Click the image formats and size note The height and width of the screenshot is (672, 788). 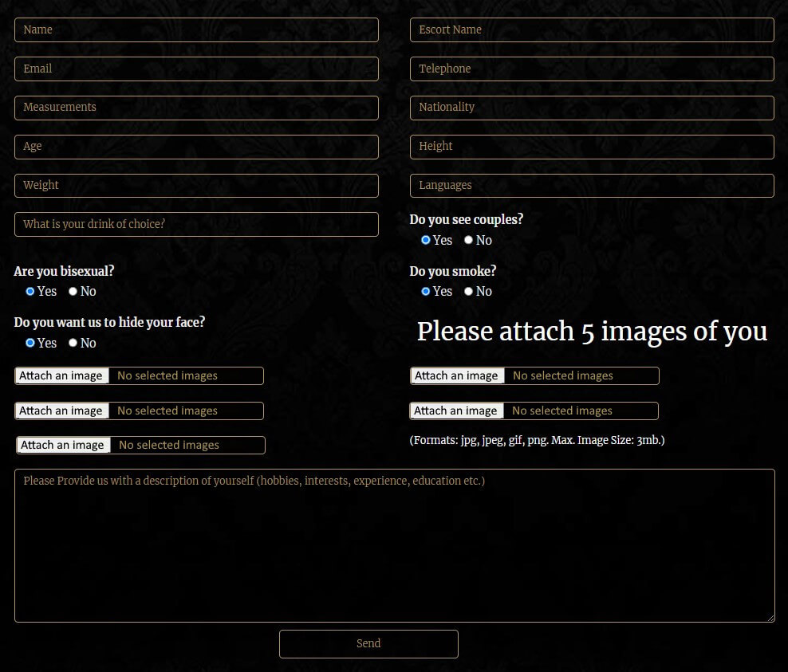click(x=538, y=441)
